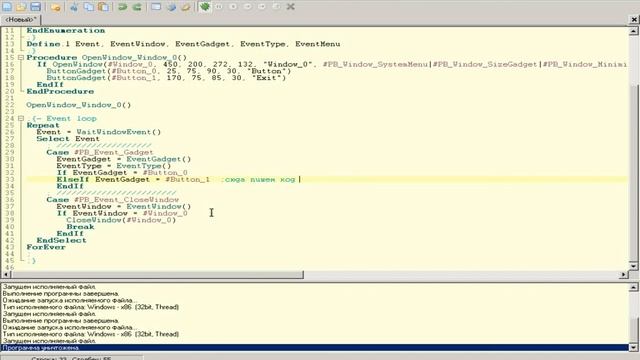Viewport: 640px width, 360px height.
Task: Click the 'ForEver' keyword
Action: 46,247
